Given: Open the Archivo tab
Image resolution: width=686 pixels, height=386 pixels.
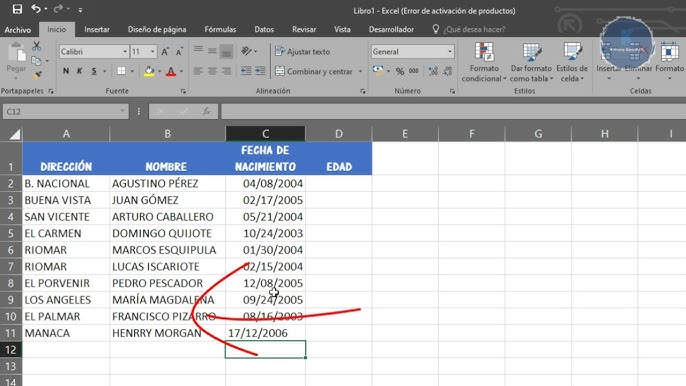Looking at the screenshot, I should click(x=18, y=30).
